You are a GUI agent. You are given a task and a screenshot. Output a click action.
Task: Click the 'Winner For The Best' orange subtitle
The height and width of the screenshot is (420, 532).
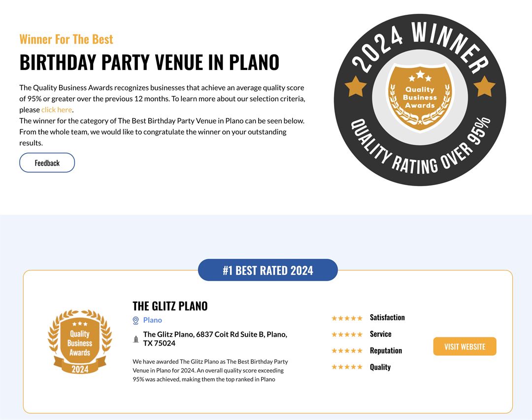click(66, 39)
